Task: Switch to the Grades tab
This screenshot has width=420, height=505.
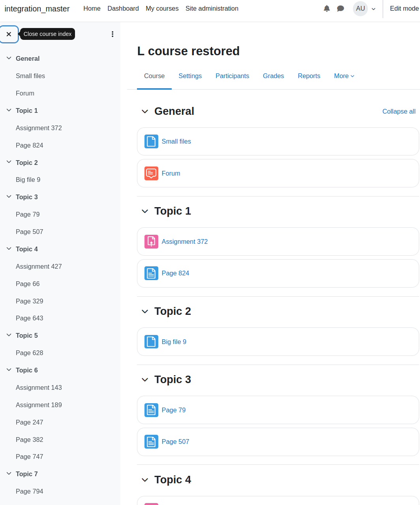Action: tap(273, 76)
